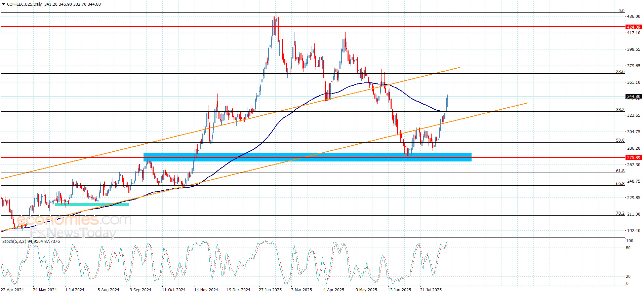Select the 398.55 price axis value
644x294 pixels.
634,49
